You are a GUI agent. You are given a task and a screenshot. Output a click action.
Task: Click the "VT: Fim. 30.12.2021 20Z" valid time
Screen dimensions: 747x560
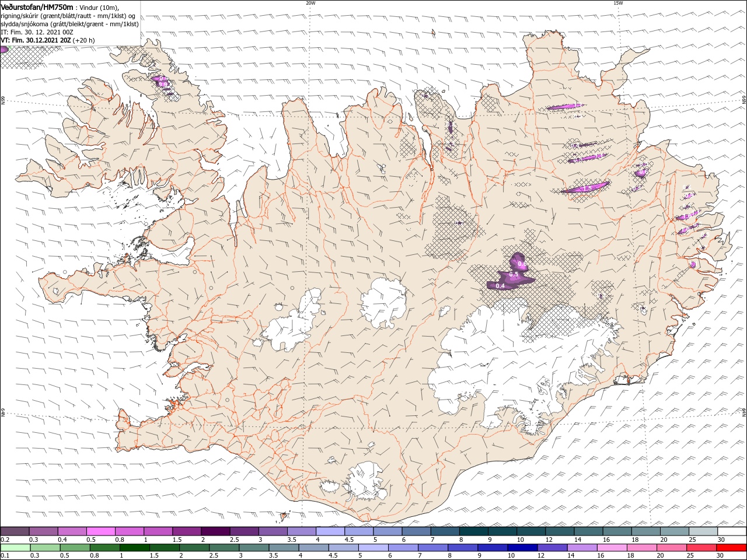[36, 40]
